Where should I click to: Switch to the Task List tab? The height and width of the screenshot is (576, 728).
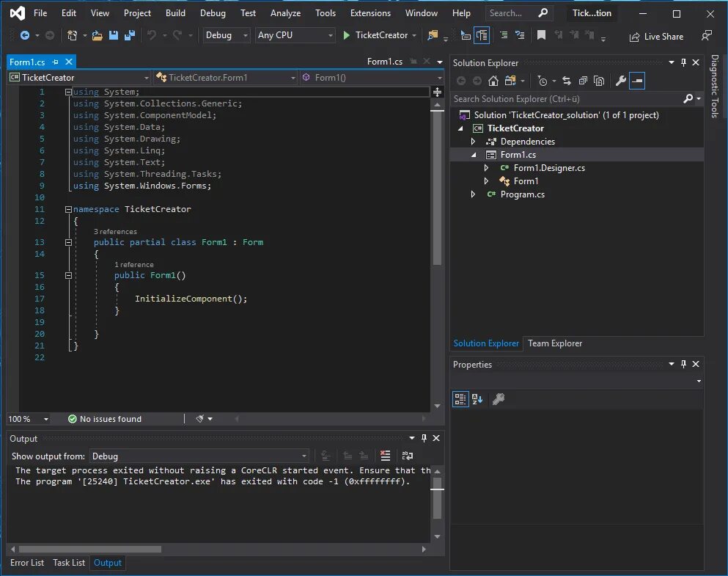(x=69, y=563)
